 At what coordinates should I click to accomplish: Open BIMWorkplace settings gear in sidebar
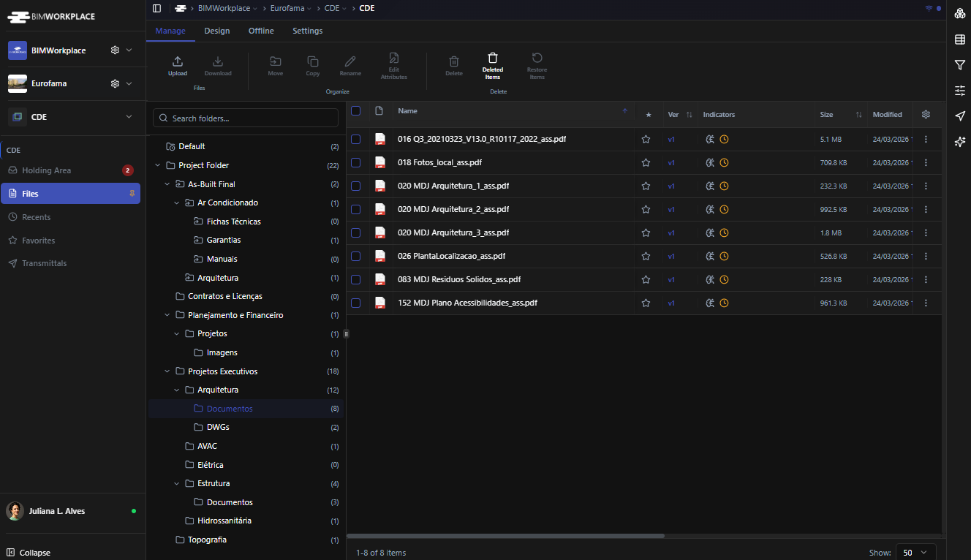point(115,50)
